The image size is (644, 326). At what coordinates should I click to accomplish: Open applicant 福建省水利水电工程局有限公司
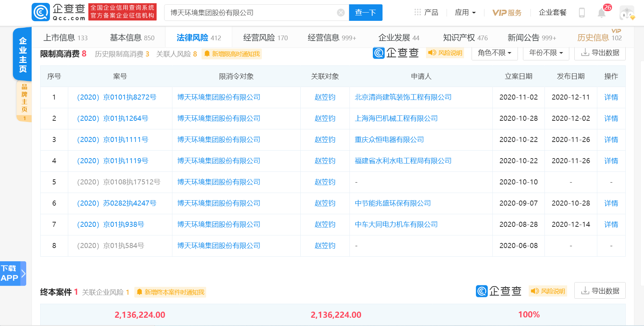pos(403,161)
